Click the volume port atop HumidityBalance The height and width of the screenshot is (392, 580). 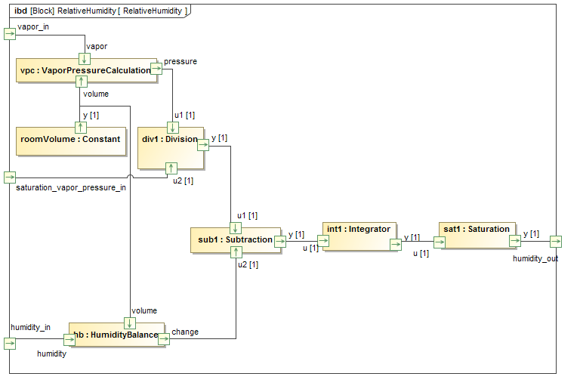(129, 323)
